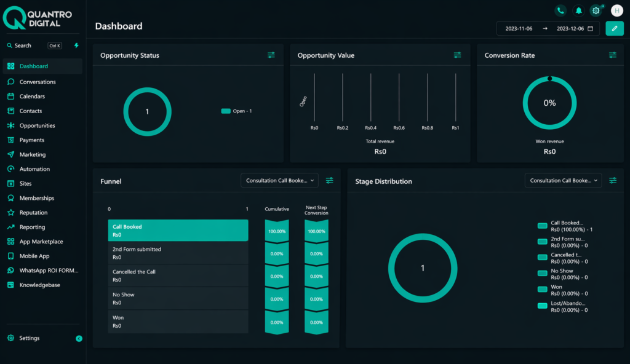Click the pencil edit dashboard button

(x=615, y=28)
